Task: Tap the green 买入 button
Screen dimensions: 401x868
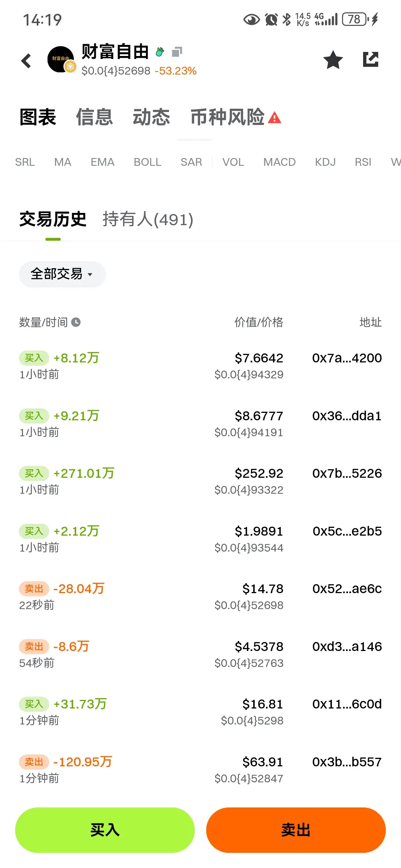Action: (x=105, y=830)
